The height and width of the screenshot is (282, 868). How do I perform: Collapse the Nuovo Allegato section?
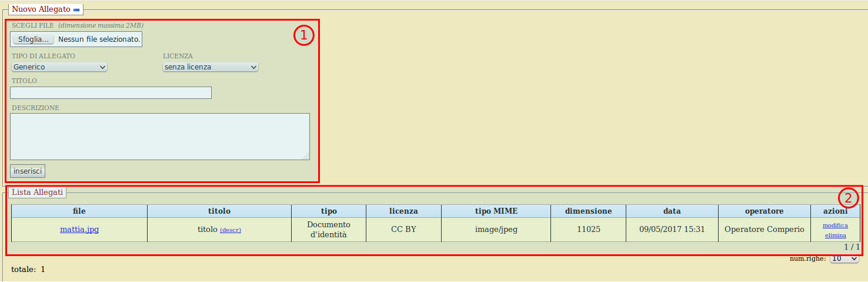[76, 10]
